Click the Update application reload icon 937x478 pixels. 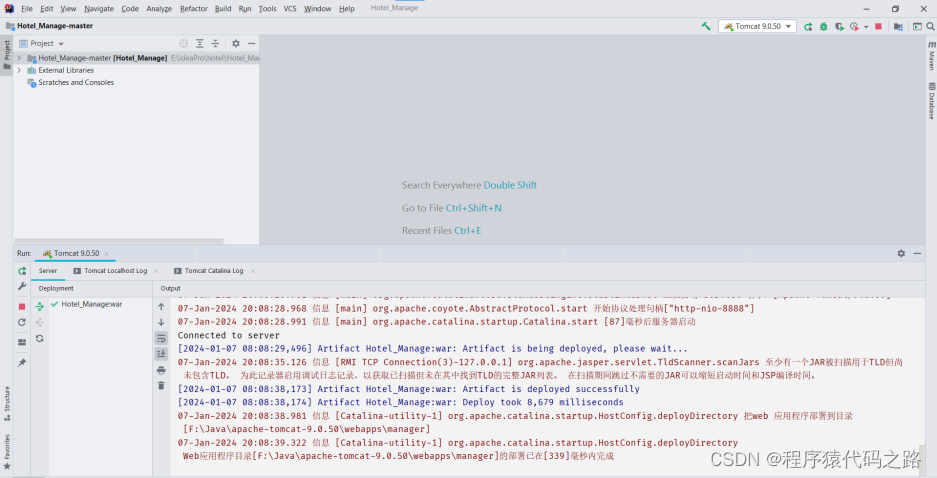coord(22,322)
